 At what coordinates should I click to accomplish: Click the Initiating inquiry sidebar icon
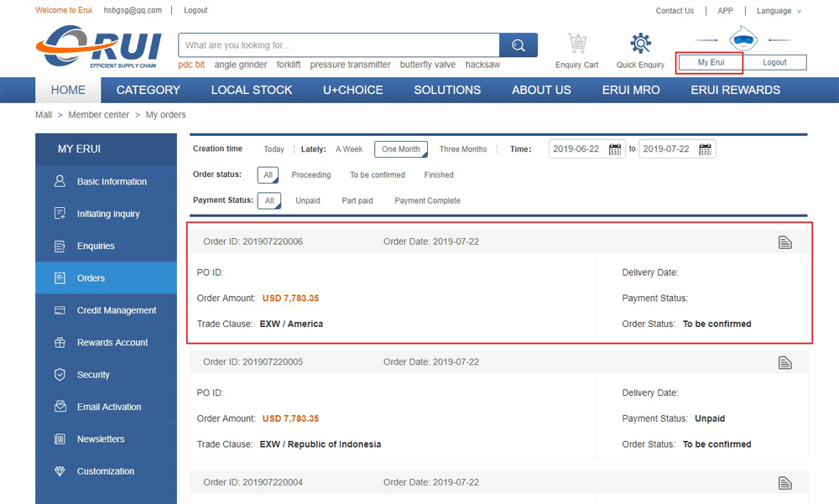[x=60, y=214]
